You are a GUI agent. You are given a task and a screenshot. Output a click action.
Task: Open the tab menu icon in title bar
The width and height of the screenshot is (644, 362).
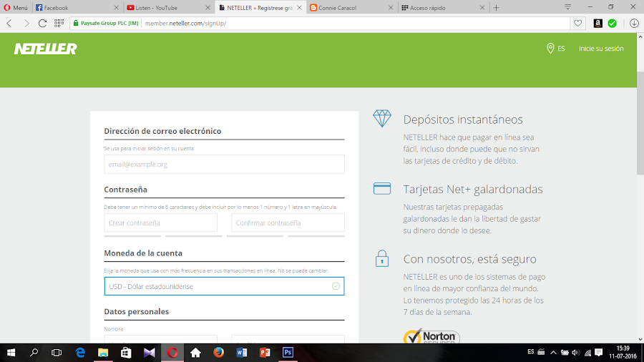point(567,7)
